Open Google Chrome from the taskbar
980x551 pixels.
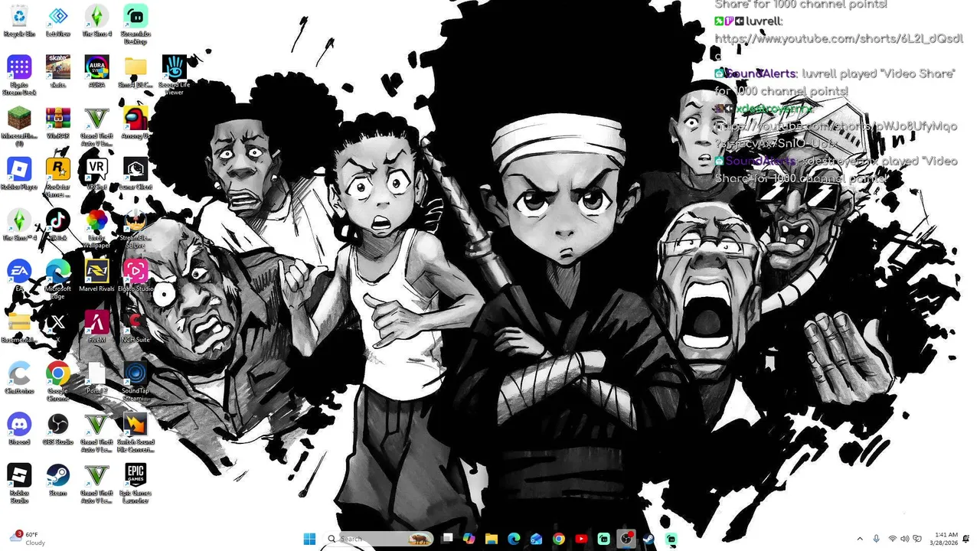(559, 539)
